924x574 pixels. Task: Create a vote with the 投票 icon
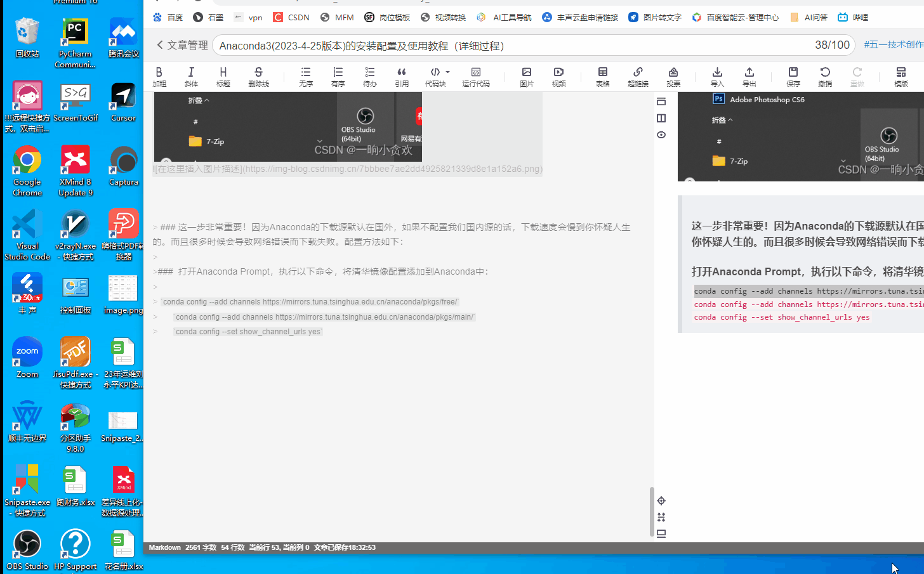[x=673, y=76]
